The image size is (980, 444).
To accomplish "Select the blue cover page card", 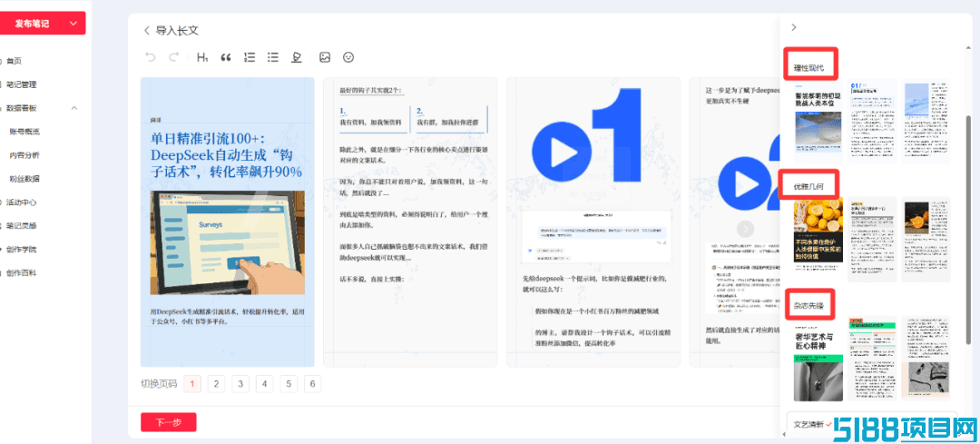I will pyautogui.click(x=228, y=222).
